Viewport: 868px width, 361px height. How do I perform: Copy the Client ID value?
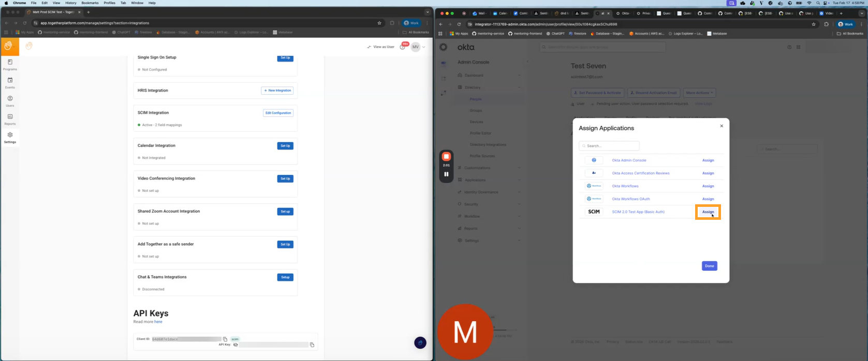pyautogui.click(x=225, y=339)
